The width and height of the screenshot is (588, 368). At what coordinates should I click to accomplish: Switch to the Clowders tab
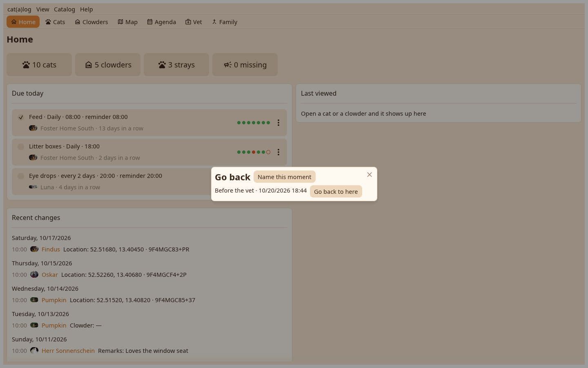[91, 22]
